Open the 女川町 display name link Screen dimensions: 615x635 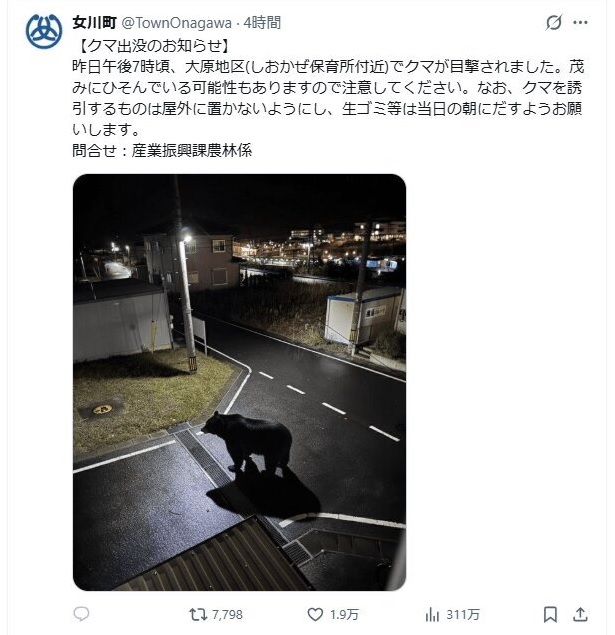click(x=95, y=23)
